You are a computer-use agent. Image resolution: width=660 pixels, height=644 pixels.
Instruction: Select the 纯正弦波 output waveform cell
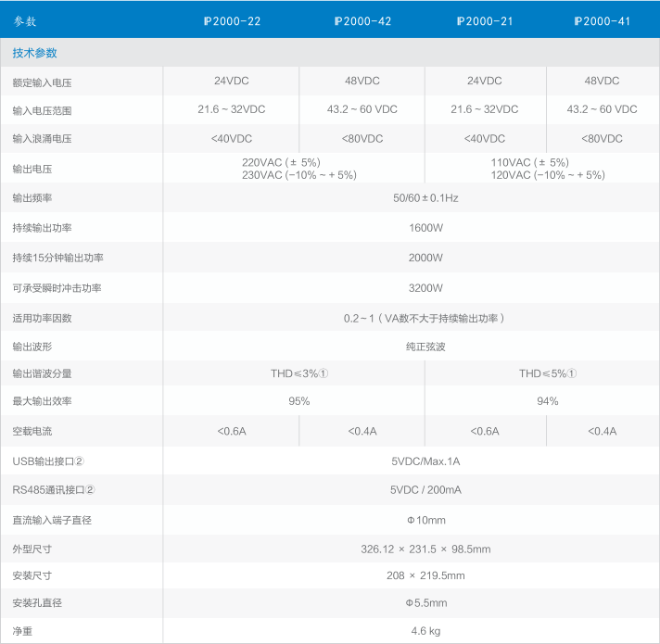[x=425, y=347]
